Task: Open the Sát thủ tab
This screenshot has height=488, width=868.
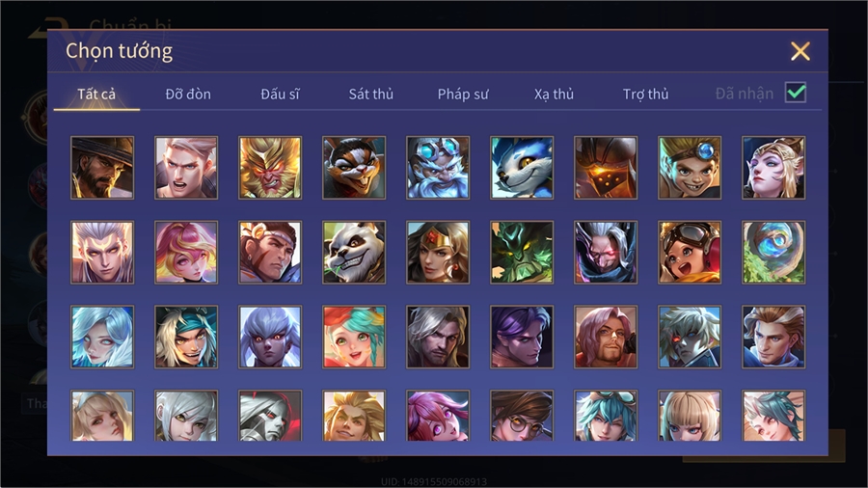Action: [x=371, y=95]
